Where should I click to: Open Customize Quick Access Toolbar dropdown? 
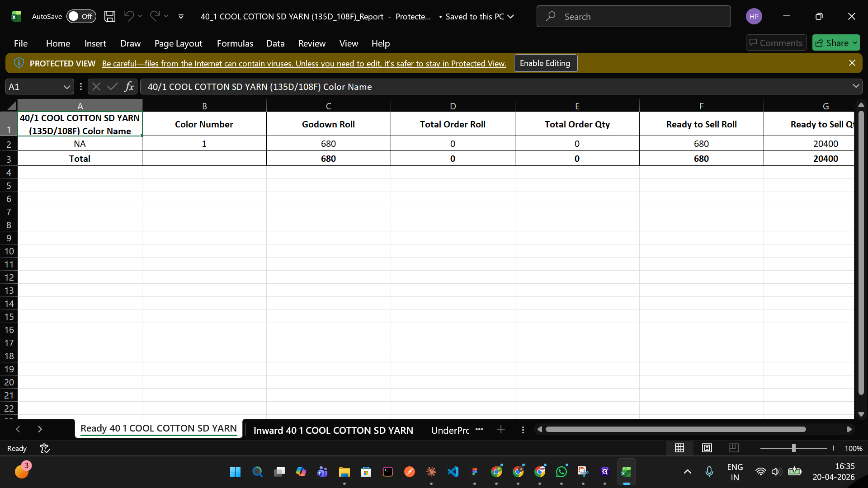tap(181, 16)
